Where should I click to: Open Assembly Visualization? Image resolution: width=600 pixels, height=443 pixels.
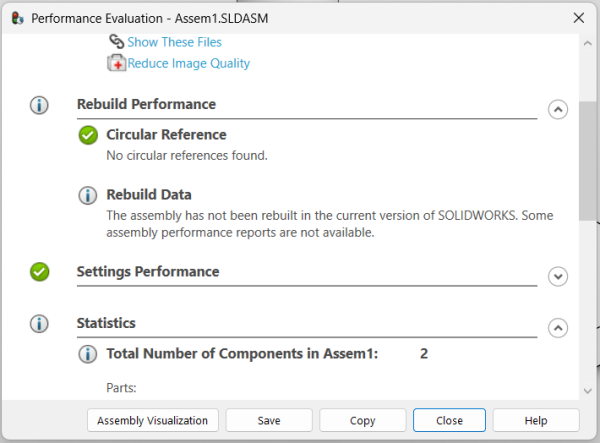pyautogui.click(x=153, y=420)
